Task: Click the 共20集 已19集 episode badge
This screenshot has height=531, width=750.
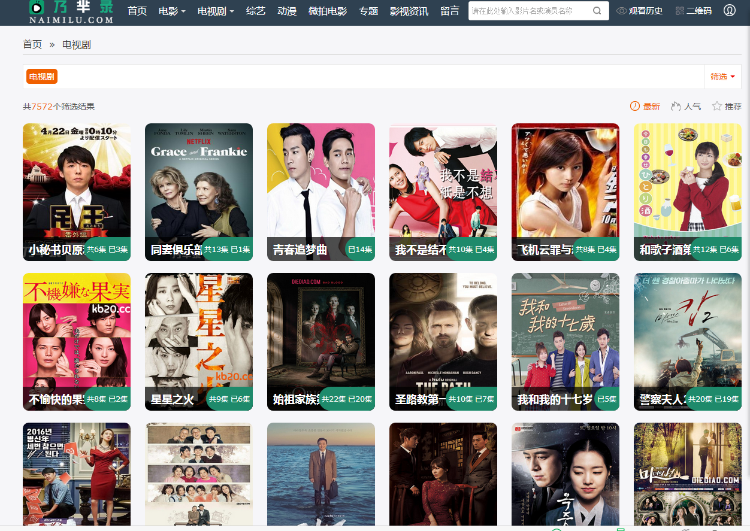Action: [713, 399]
